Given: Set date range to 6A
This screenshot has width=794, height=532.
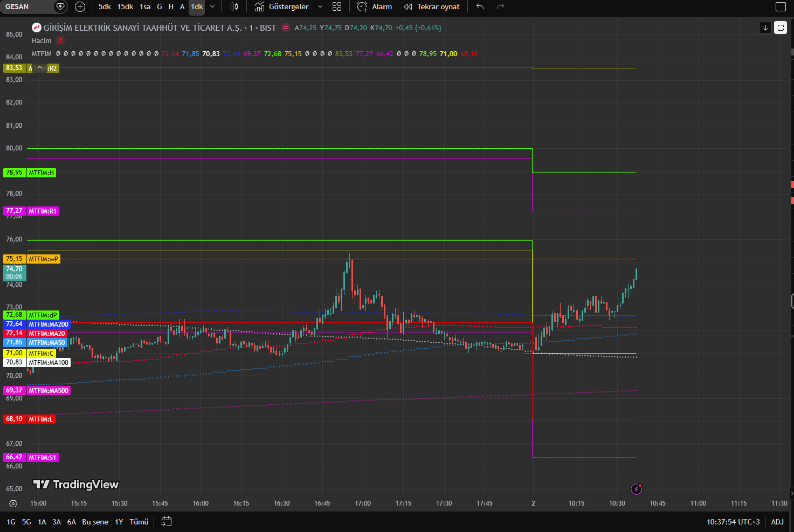Looking at the screenshot, I should [72, 522].
